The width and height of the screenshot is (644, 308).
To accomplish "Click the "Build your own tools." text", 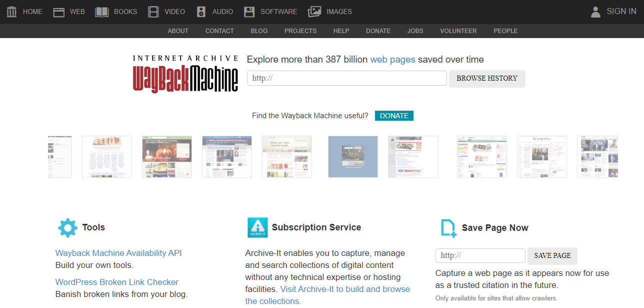I will pyautogui.click(x=94, y=265).
